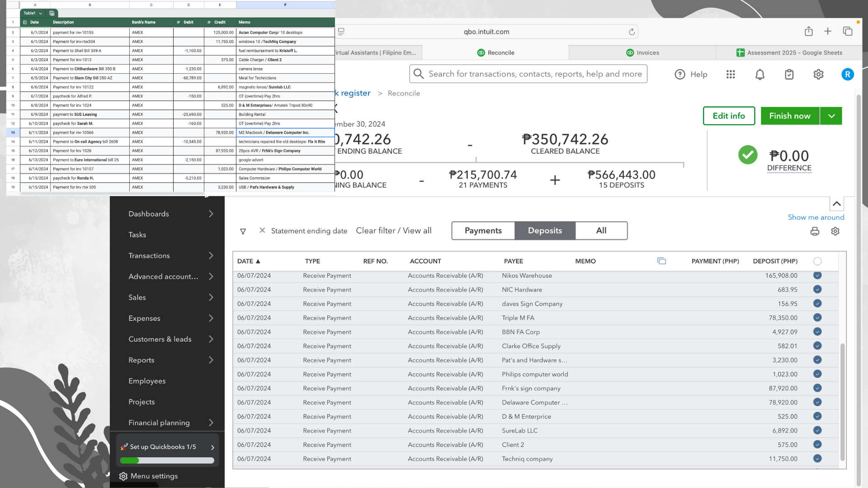Open the Finish now dropdown arrow
868x488 pixels.
click(831, 116)
